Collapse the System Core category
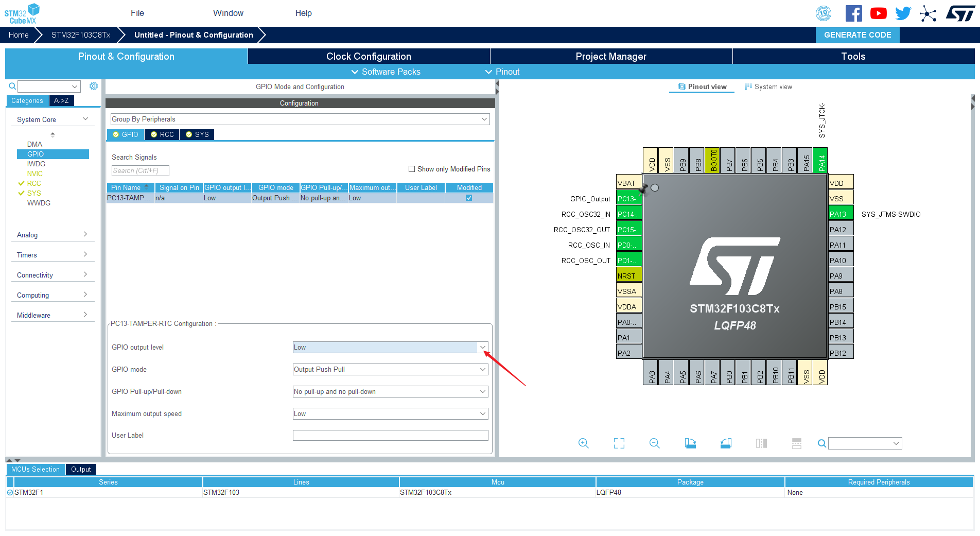The height and width of the screenshot is (536, 980). coord(52,119)
